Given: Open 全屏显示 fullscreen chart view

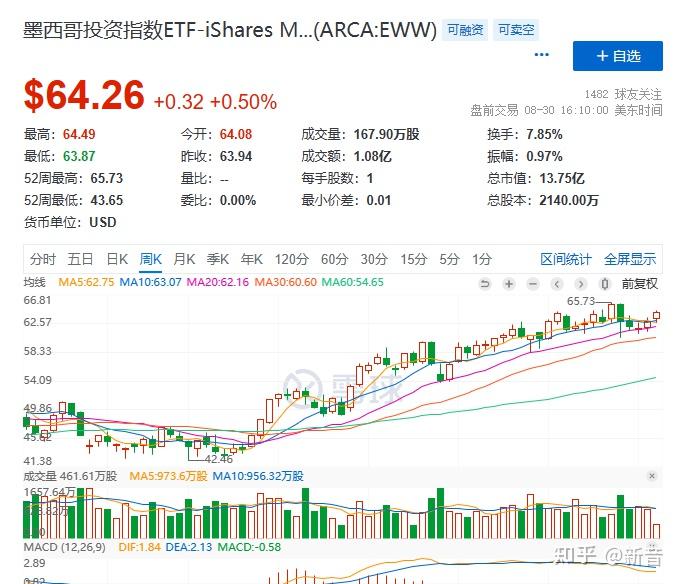Looking at the screenshot, I should [x=630, y=259].
